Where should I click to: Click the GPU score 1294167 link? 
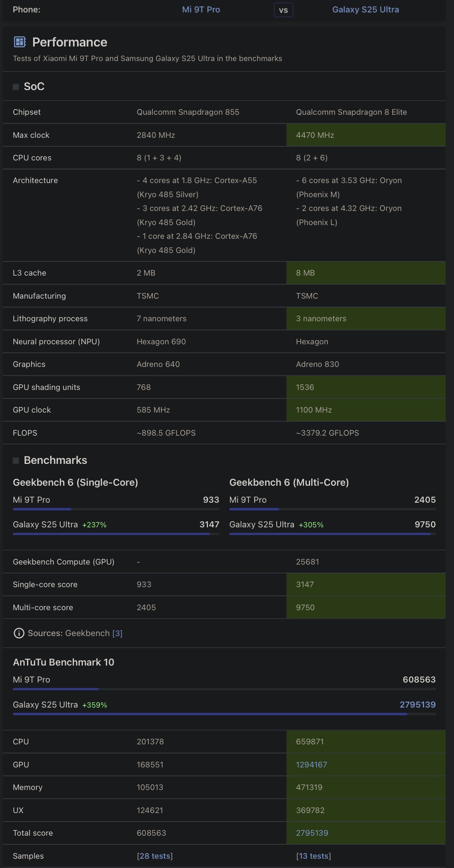coord(311,765)
